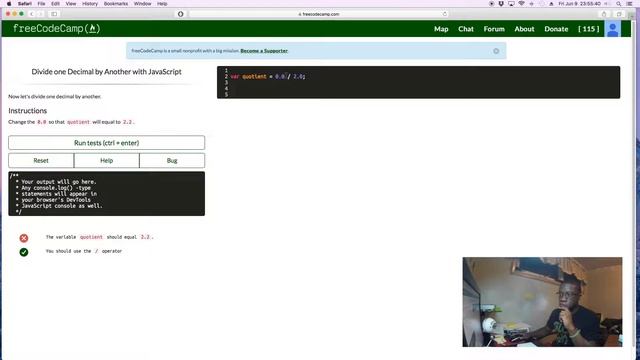Click Run tests (ctrl + enter) button

[x=107, y=143]
